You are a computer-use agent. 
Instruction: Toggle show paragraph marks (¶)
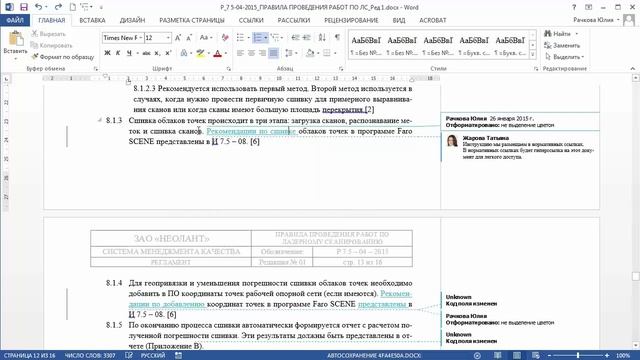pos(337,38)
